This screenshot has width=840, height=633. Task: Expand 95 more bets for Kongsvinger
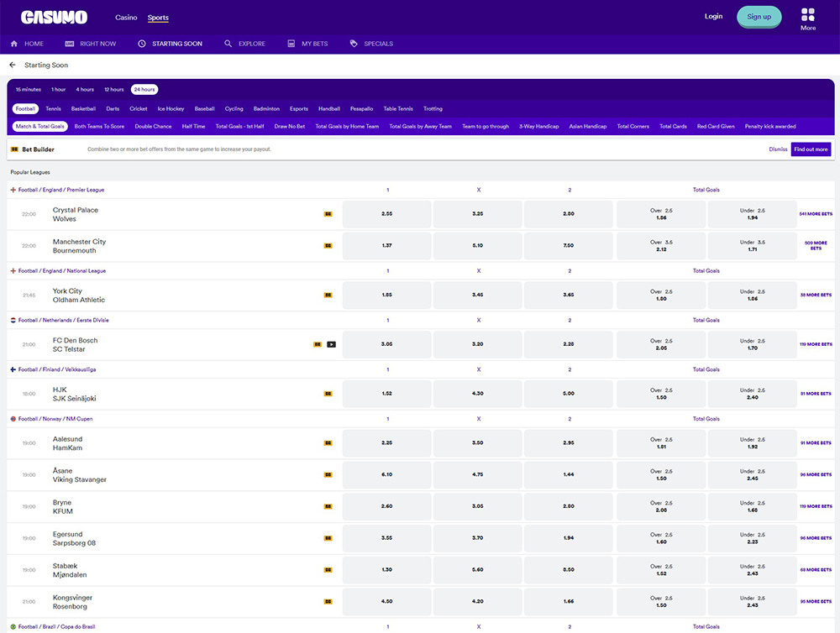pyautogui.click(x=816, y=601)
